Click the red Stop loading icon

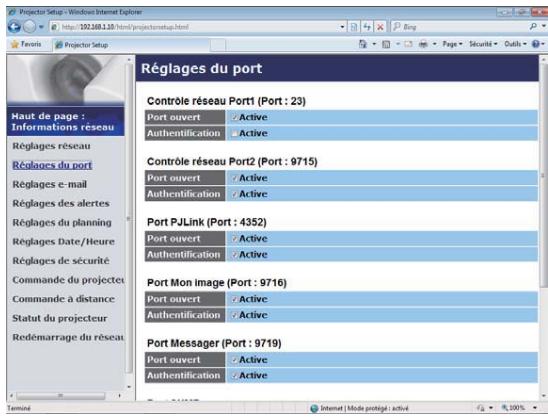point(381,27)
